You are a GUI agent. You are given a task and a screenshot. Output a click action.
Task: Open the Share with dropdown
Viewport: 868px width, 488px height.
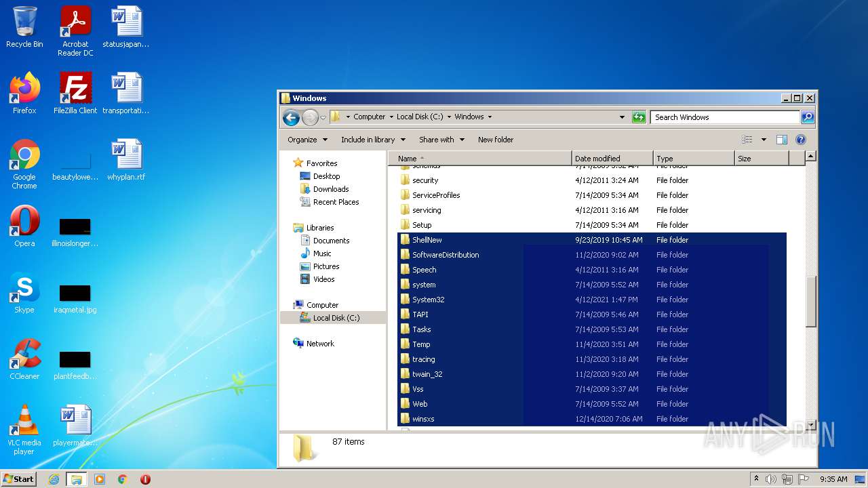[x=441, y=140]
